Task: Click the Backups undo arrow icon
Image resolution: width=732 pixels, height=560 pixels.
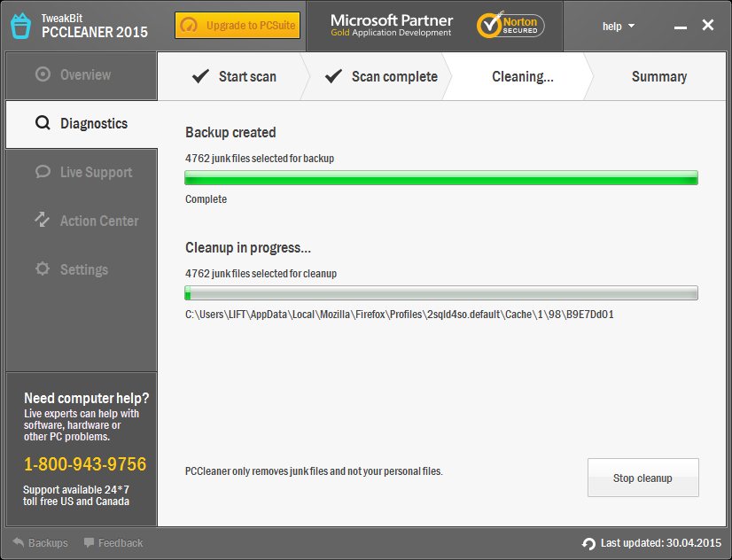Action: 19,542
